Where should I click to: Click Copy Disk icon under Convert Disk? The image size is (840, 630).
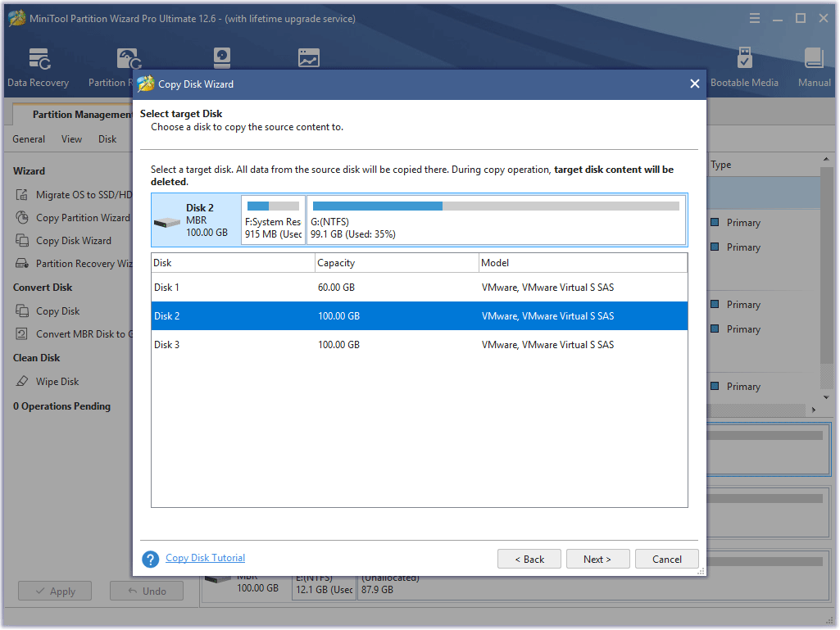[x=21, y=310]
